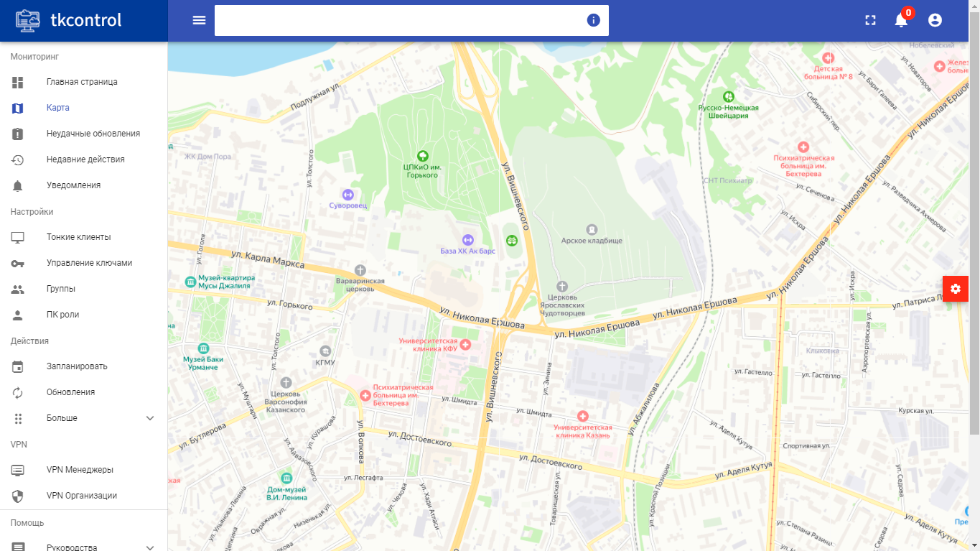Image resolution: width=980 pixels, height=551 pixels.
Task: Click the tkcontrol brand title
Action: pyautogui.click(x=86, y=20)
